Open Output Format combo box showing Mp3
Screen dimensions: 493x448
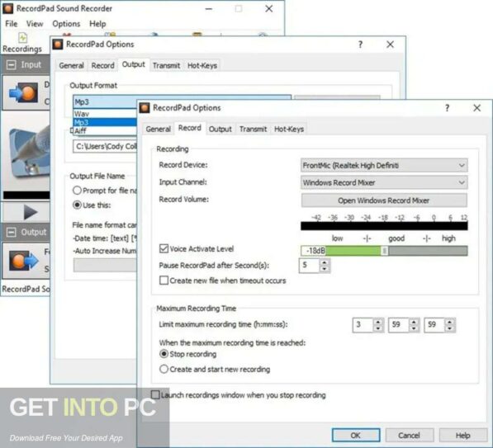pos(182,101)
